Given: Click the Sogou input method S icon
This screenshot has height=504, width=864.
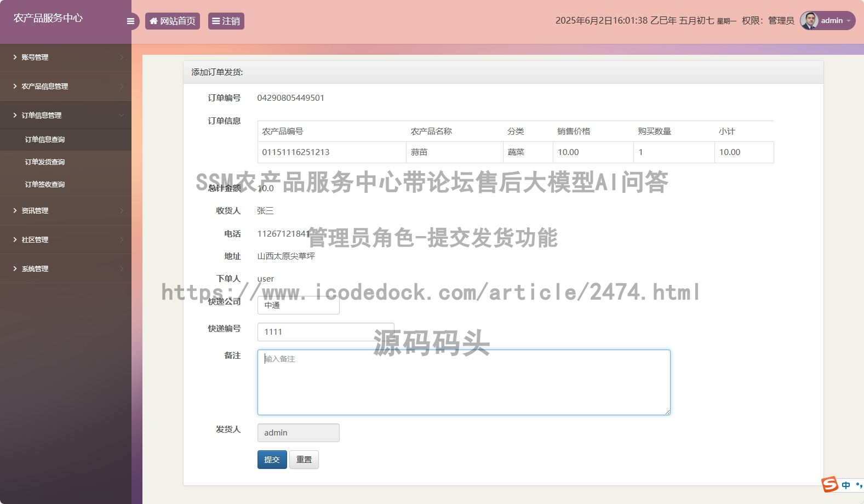Looking at the screenshot, I should coord(829,484).
